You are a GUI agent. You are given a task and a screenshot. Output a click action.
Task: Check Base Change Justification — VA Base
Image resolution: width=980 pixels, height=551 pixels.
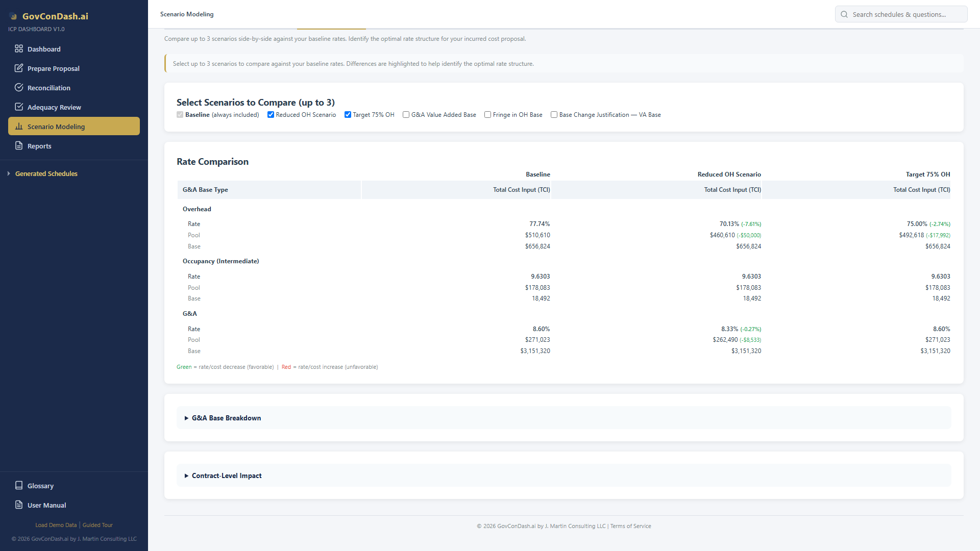tap(554, 115)
